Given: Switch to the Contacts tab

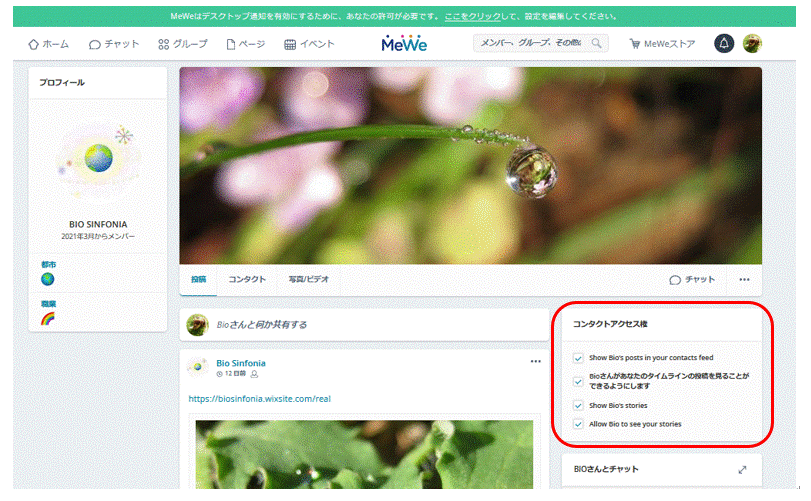Looking at the screenshot, I should 247,279.
